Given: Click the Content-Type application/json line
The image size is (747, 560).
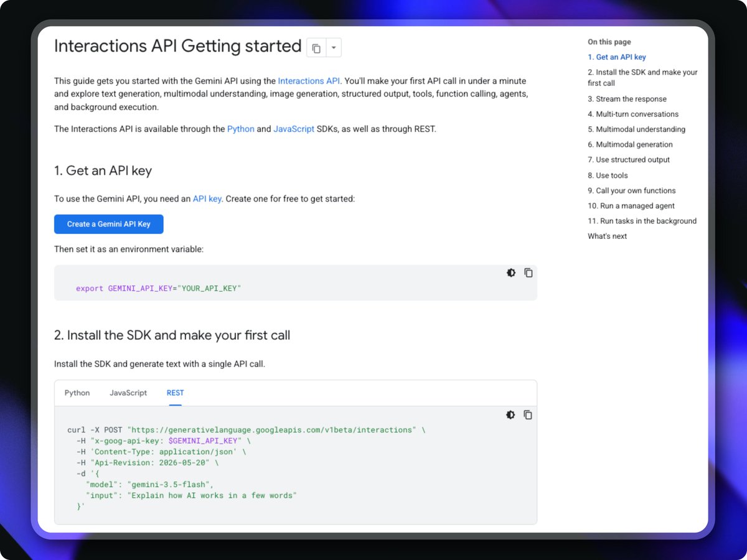Looking at the screenshot, I should coord(161,452).
